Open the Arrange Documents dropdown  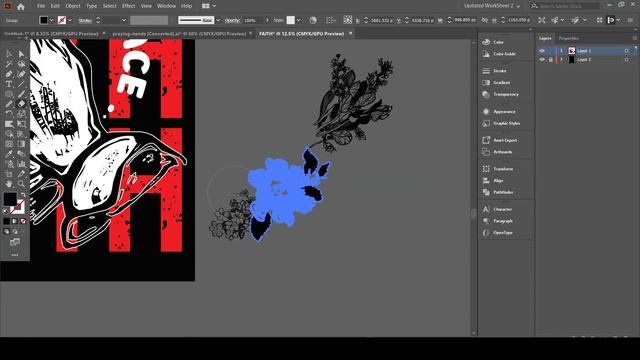point(209,6)
